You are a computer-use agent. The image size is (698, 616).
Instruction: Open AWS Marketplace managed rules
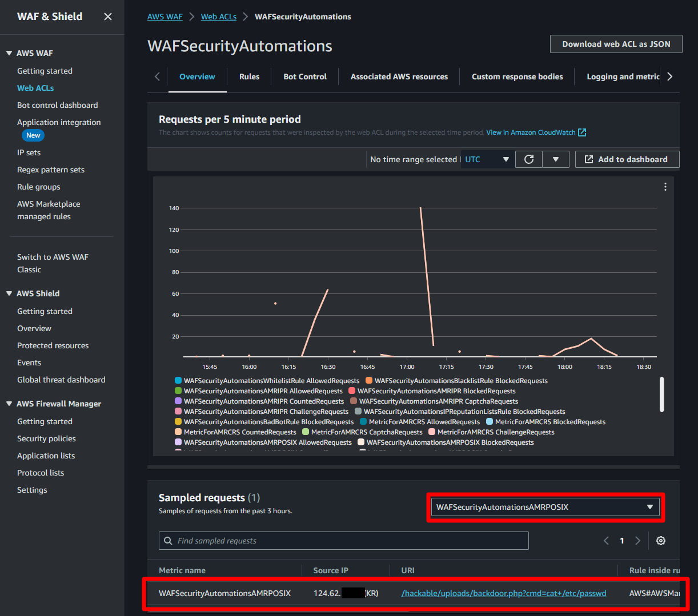(x=49, y=210)
